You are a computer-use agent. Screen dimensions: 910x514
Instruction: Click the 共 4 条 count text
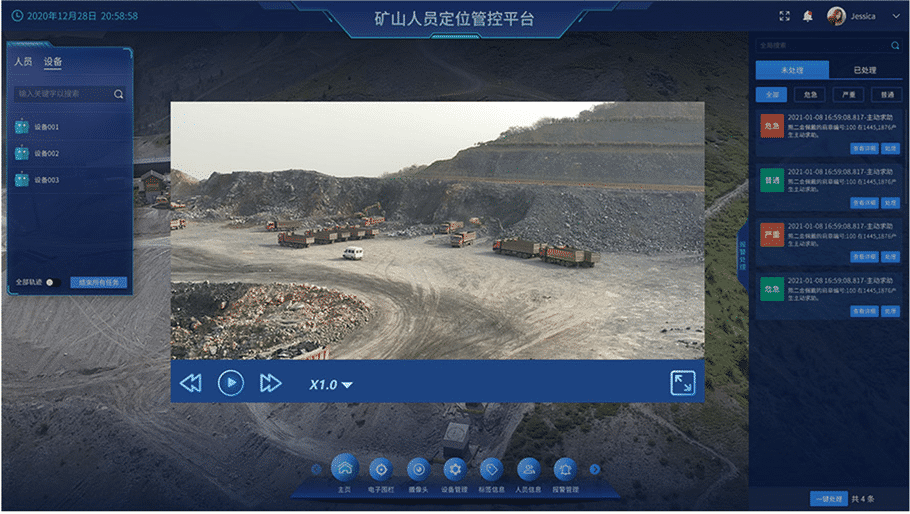[862, 499]
